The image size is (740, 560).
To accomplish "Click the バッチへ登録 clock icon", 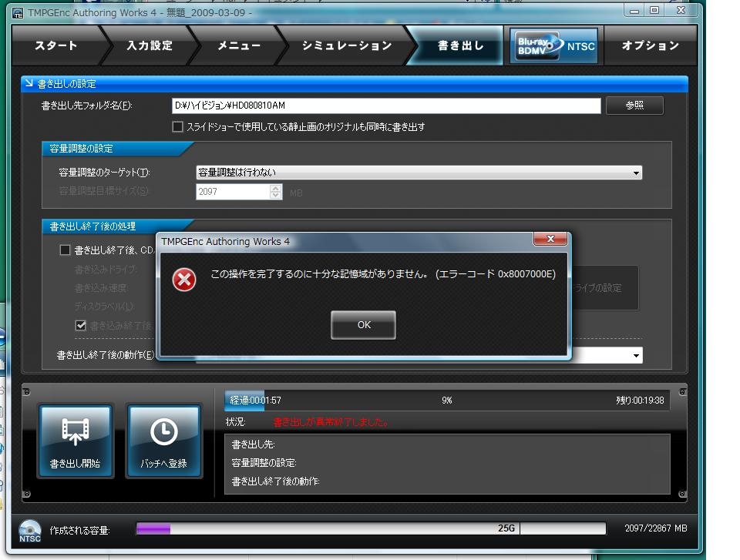I will pos(163,441).
